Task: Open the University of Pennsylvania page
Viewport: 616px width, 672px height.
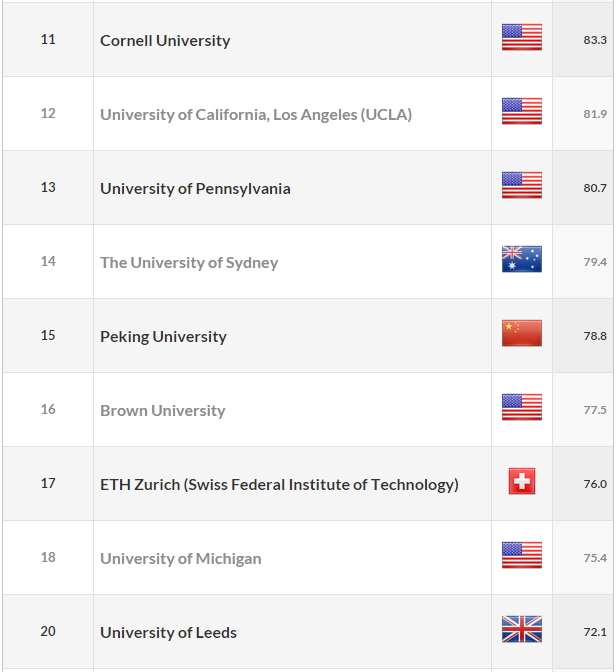Action: pyautogui.click(x=195, y=189)
